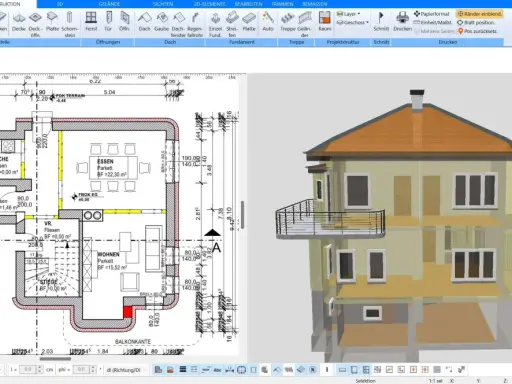Click the Einheit/Maßst. button

click(433, 22)
